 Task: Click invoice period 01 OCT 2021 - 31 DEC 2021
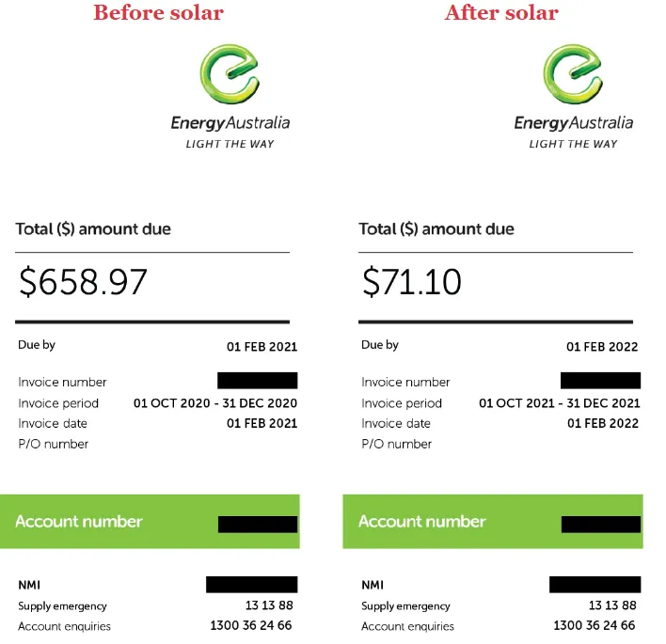[560, 403]
